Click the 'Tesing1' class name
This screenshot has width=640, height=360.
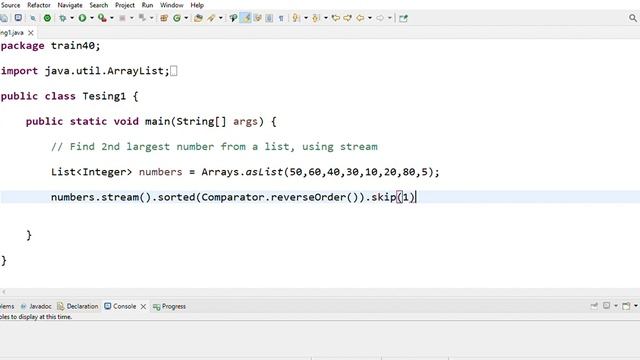tap(104, 96)
